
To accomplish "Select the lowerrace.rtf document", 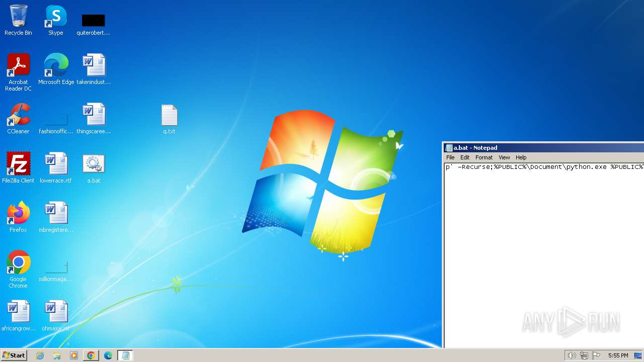I will [x=56, y=167].
